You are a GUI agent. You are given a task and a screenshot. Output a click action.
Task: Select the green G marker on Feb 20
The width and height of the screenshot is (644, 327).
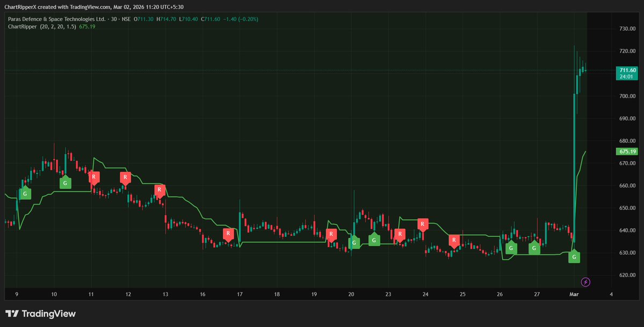(354, 243)
